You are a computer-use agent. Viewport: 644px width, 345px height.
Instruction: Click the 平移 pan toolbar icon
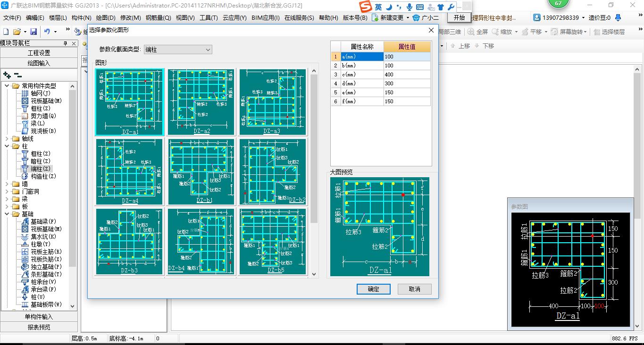pos(532,32)
